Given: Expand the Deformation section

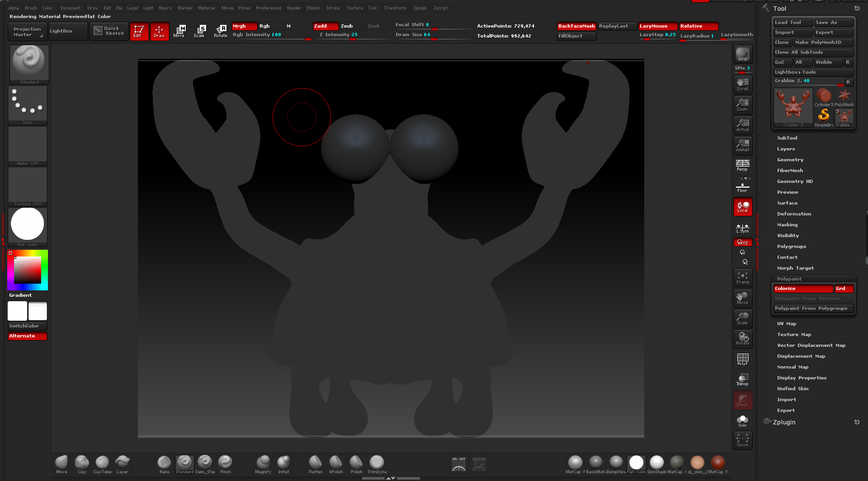Looking at the screenshot, I should point(794,214).
